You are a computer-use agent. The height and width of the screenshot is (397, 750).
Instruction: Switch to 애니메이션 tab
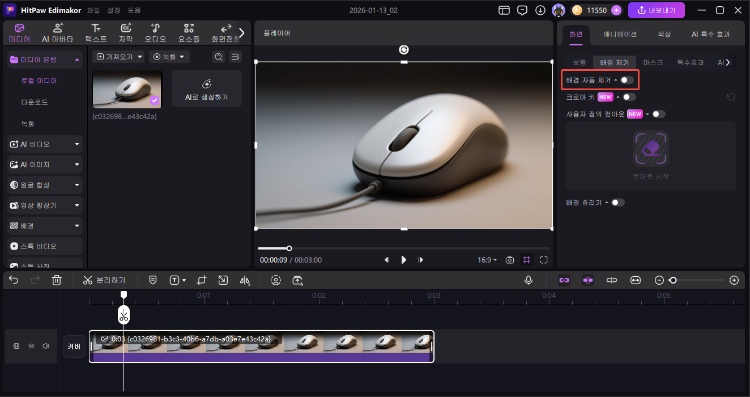(x=620, y=34)
